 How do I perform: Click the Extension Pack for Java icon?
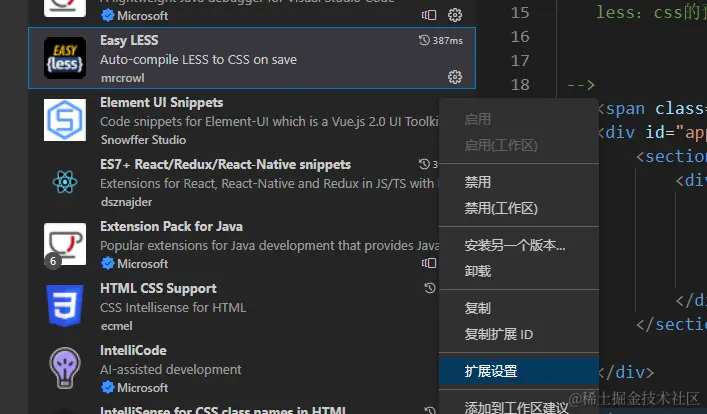coord(65,244)
